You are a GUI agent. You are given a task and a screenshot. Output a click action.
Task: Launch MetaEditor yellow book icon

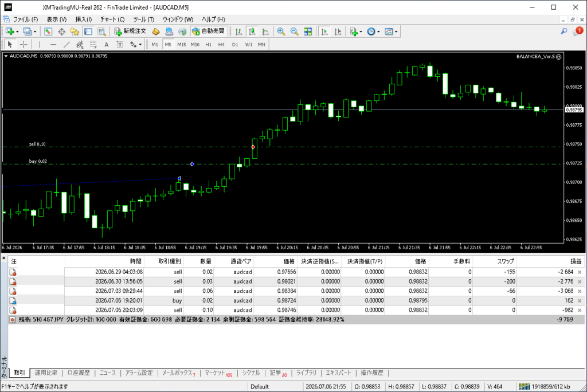[156, 32]
